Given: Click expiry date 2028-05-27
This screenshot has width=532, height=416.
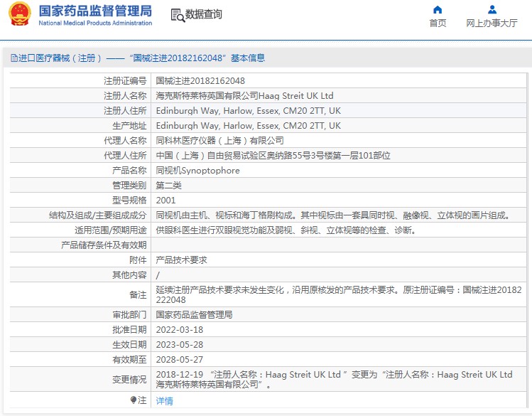Looking at the screenshot, I should click(x=180, y=360).
